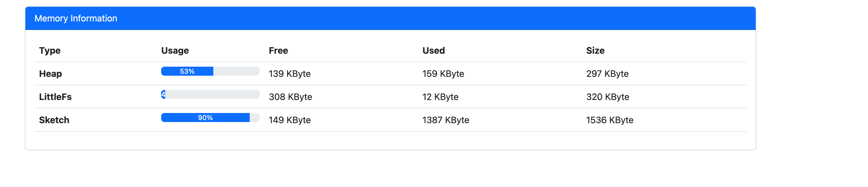Select the 308 KByte LittleFs free value
Viewport: 868px width, 187px height.
tap(290, 97)
